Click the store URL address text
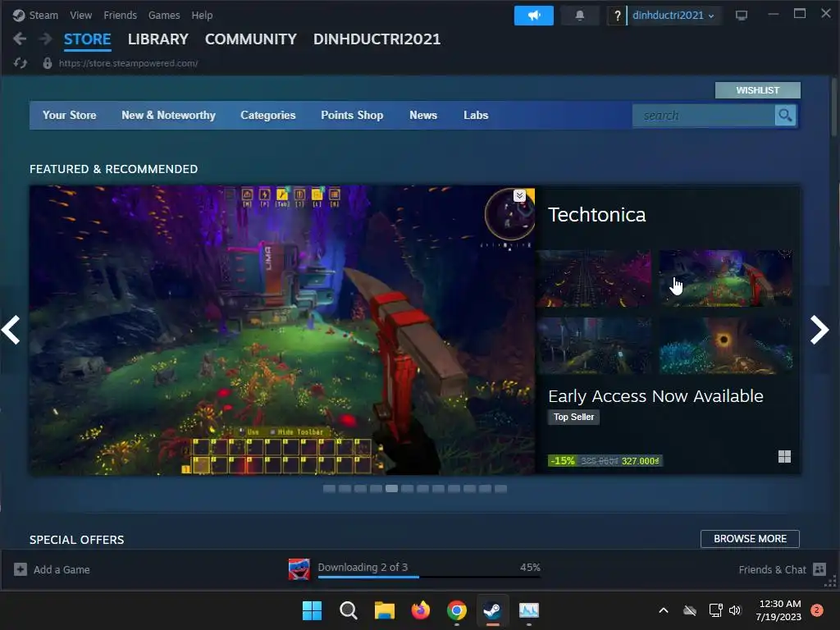Screen dimensions: 840x630 pos(128,63)
